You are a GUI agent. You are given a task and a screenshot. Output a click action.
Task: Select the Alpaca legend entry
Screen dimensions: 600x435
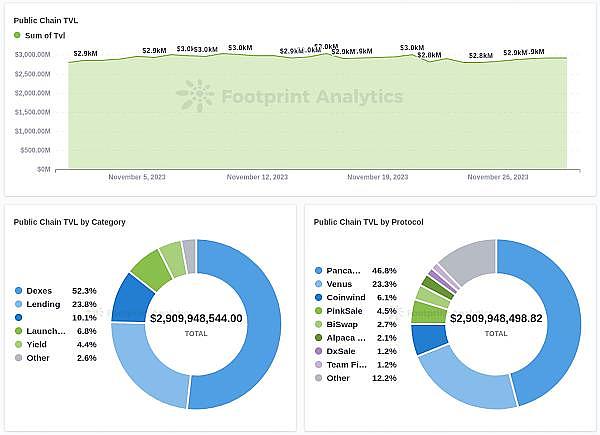pyautogui.click(x=347, y=338)
